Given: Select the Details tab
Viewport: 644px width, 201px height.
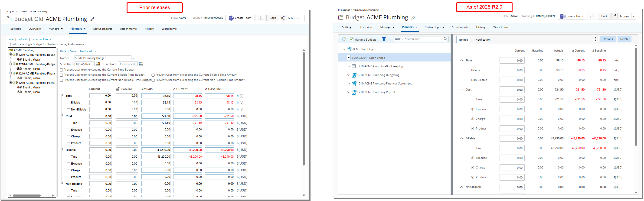Looking at the screenshot, I should [463, 40].
